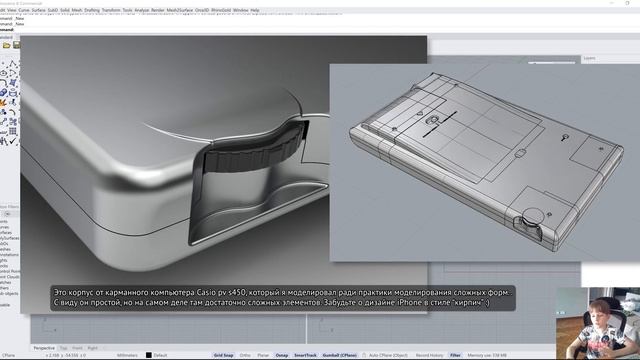This screenshot has height=360, width=640.
Task: Open the View menu
Action: coord(12,10)
